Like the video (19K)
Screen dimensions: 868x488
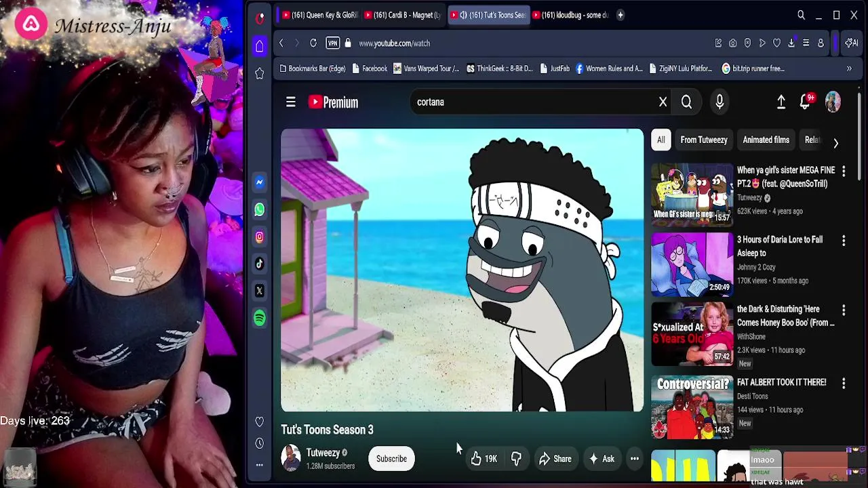[x=484, y=459]
